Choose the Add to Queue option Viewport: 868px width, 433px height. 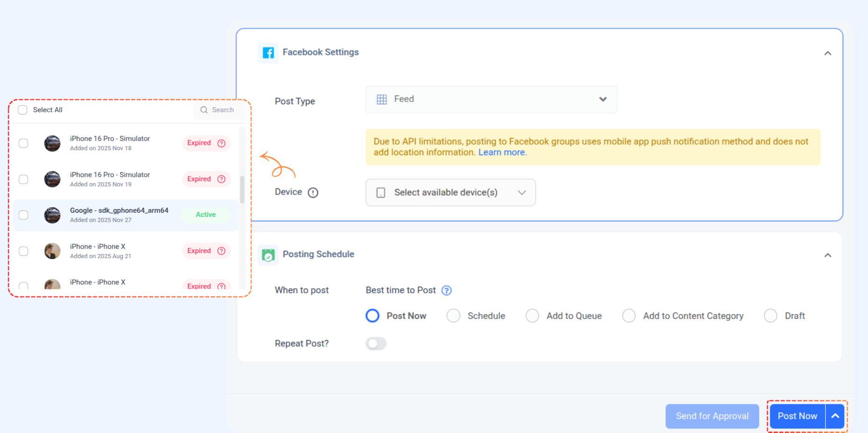click(x=532, y=316)
